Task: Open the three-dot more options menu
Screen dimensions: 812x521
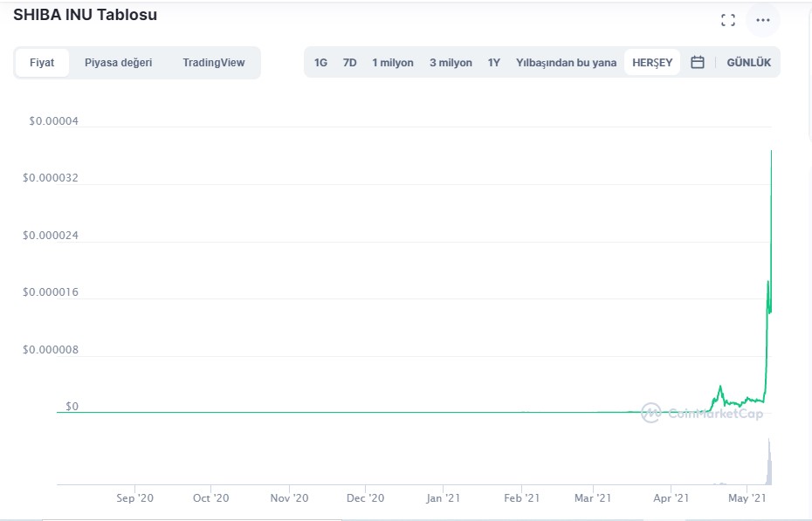Action: (x=763, y=20)
